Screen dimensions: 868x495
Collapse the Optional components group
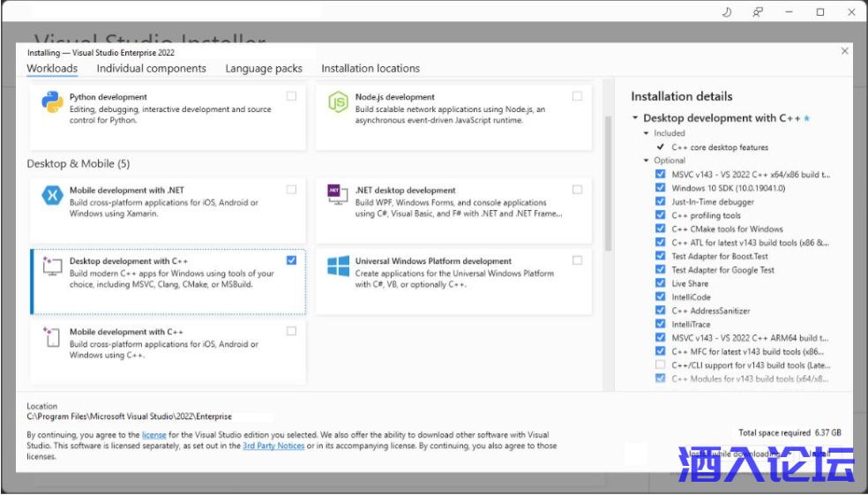pos(647,161)
